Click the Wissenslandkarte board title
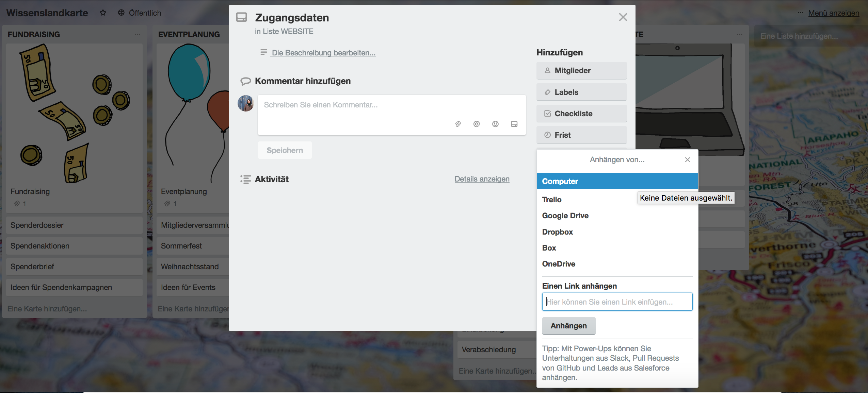This screenshot has height=393, width=868. point(47,13)
